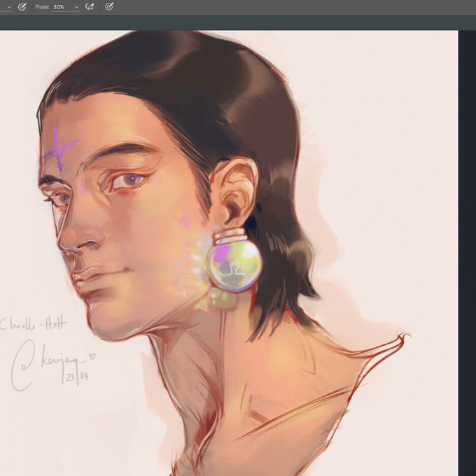476x476 pixels.
Task: Click the portrait artwork canvas
Action: (229, 253)
